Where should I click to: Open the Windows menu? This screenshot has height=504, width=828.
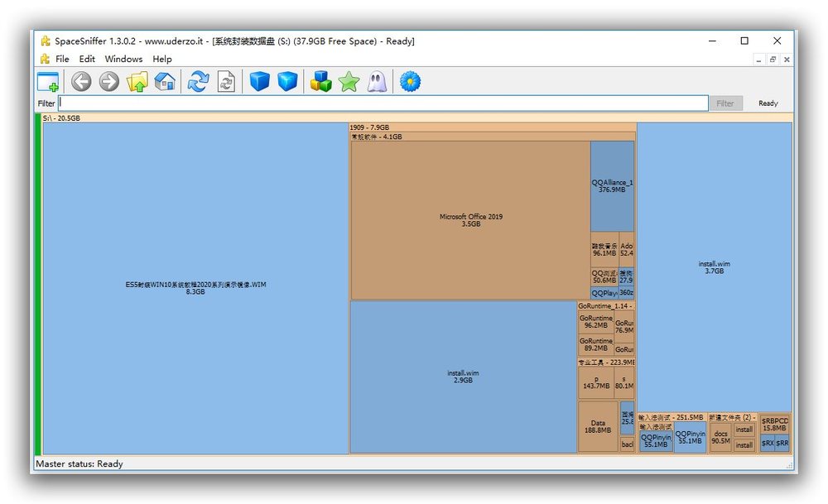click(123, 59)
